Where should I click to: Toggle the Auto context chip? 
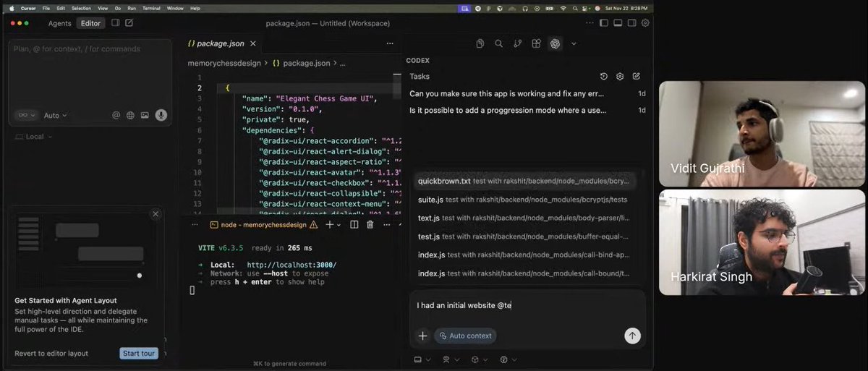click(x=465, y=336)
